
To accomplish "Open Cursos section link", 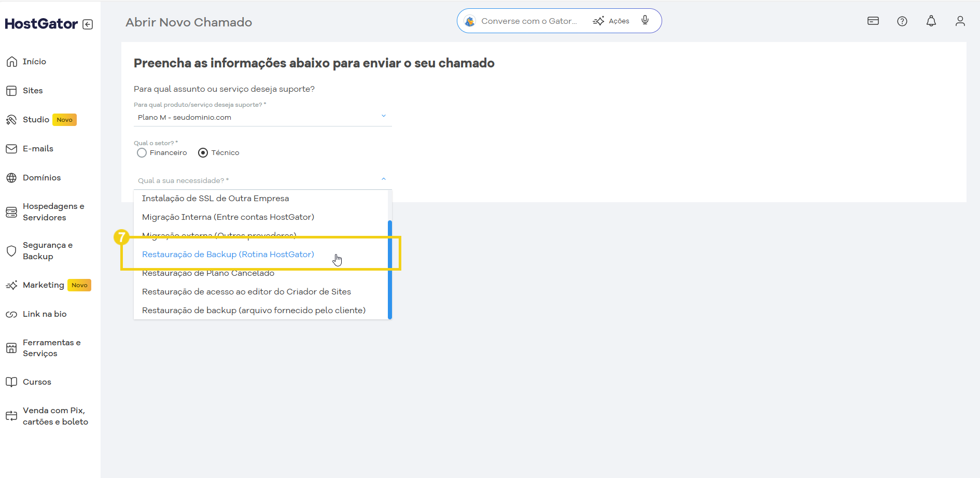I will coord(37,382).
